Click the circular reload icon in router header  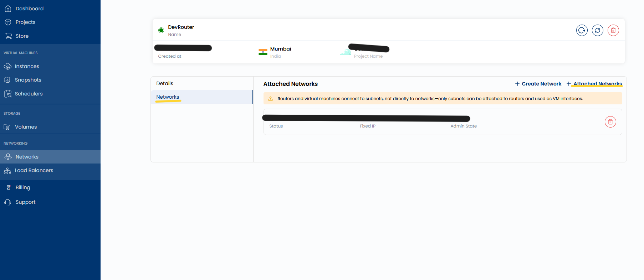point(582,30)
